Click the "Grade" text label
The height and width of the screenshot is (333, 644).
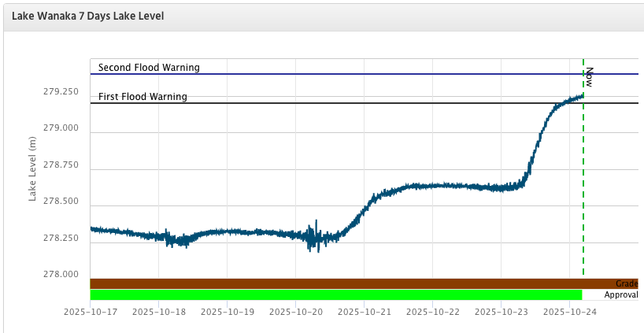[x=626, y=283]
